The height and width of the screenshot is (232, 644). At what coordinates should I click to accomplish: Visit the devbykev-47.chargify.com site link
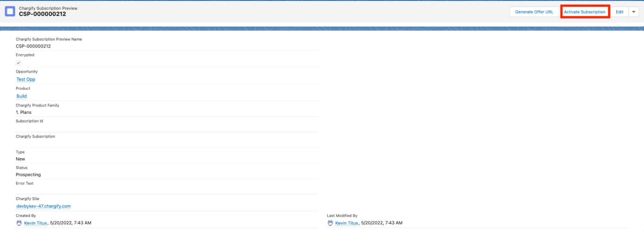[43, 206]
